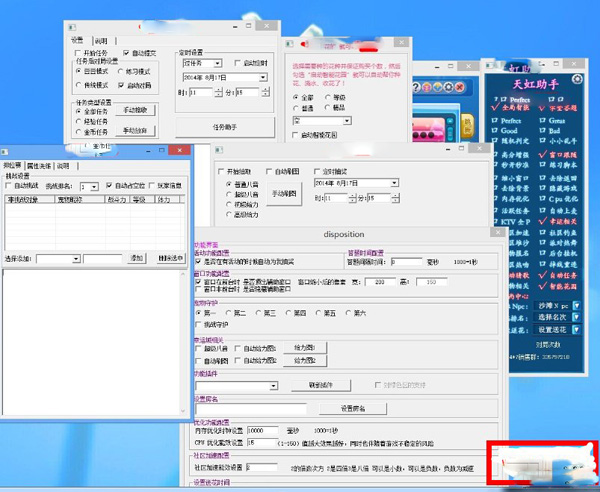This screenshot has height=492, width=600.
Task: Open the 挑战排名 dropdown showing 1
Action: [x=94, y=187]
